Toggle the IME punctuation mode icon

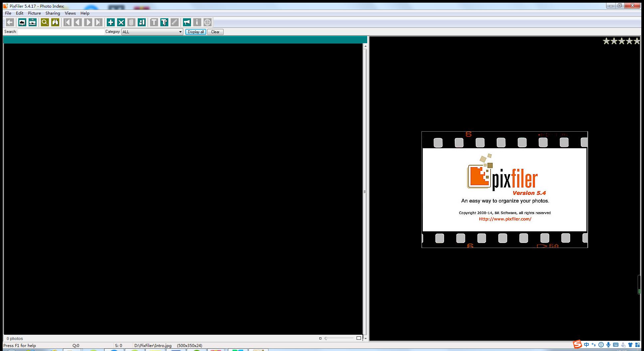coord(594,345)
